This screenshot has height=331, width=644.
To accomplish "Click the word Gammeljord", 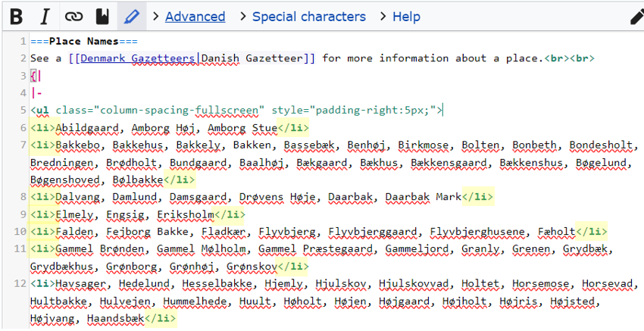I will [x=417, y=249].
